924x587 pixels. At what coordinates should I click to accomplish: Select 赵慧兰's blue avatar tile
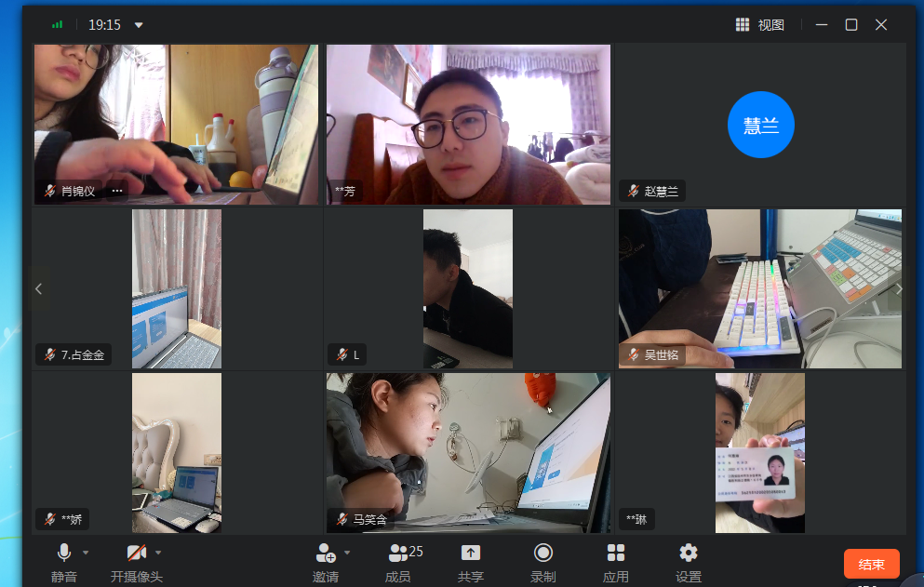760,125
